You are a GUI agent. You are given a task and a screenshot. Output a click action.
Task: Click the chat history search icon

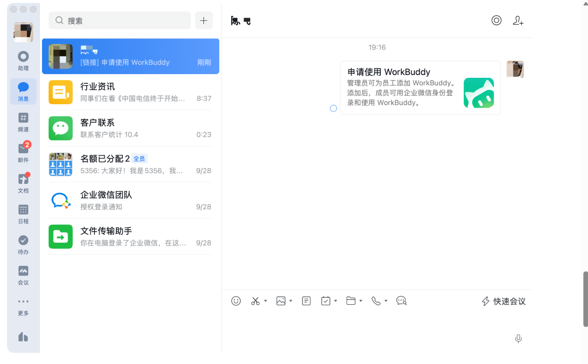click(x=401, y=301)
